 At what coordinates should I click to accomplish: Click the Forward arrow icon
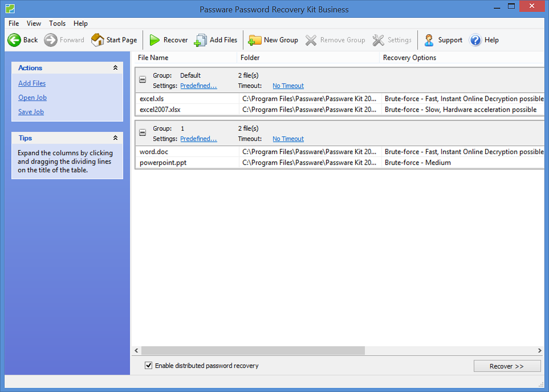[51, 40]
